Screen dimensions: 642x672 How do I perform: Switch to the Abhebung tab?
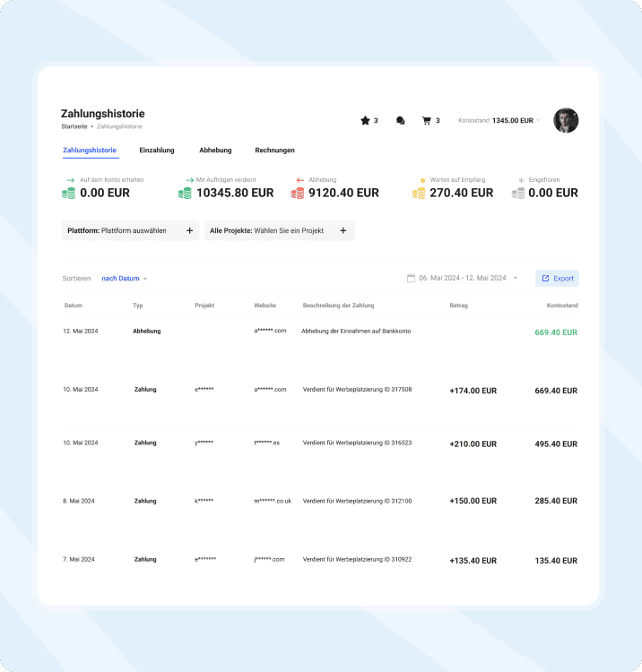pos(215,151)
